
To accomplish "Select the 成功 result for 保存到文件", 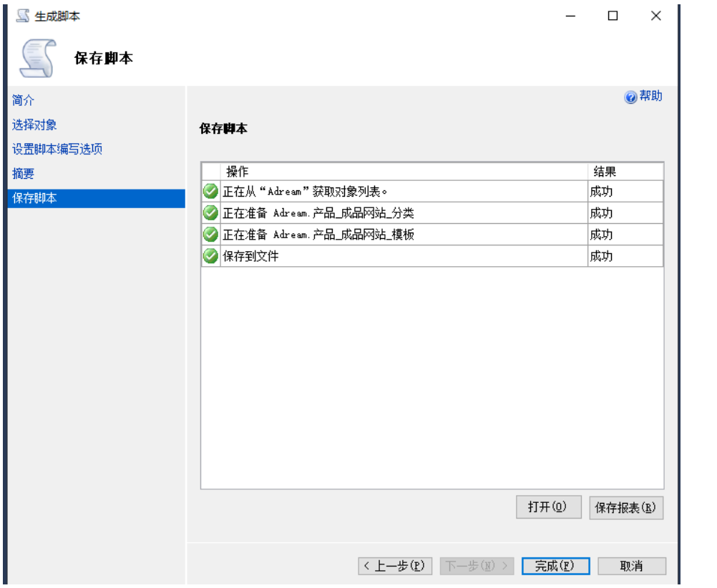I will 601,256.
